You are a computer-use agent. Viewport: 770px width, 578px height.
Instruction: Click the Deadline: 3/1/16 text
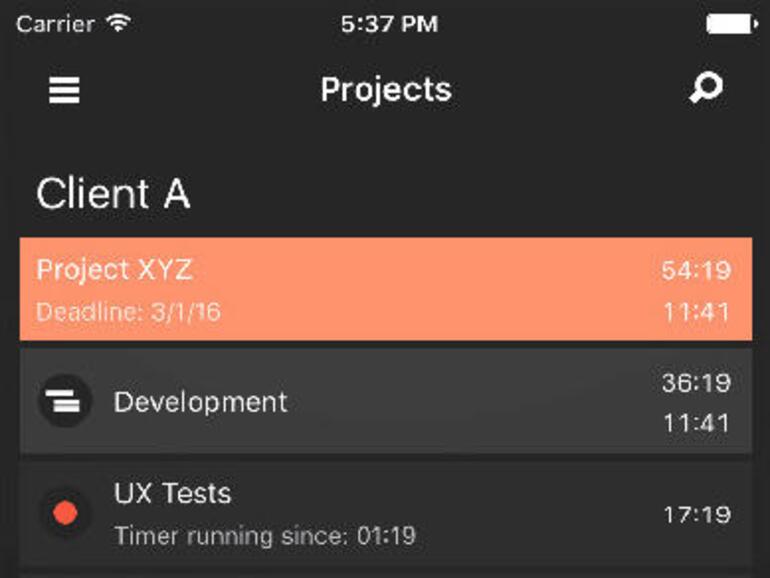coord(128,312)
